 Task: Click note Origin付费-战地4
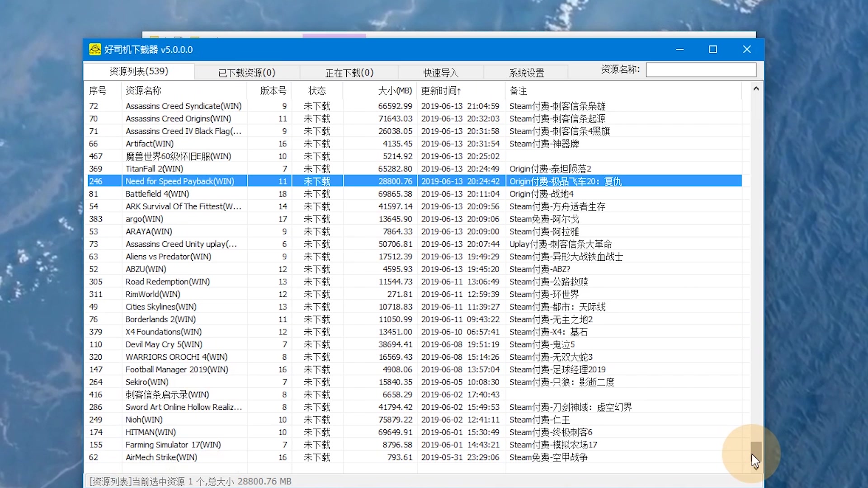tap(541, 194)
